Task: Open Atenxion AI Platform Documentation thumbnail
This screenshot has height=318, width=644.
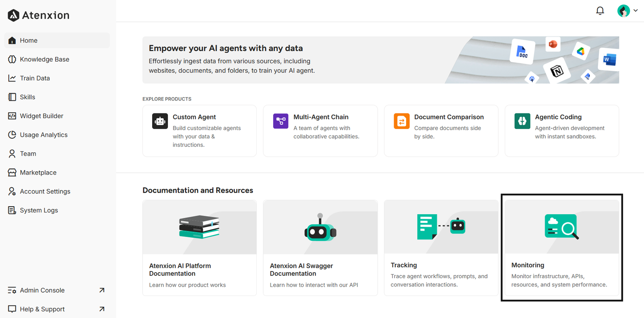Action: point(200,227)
